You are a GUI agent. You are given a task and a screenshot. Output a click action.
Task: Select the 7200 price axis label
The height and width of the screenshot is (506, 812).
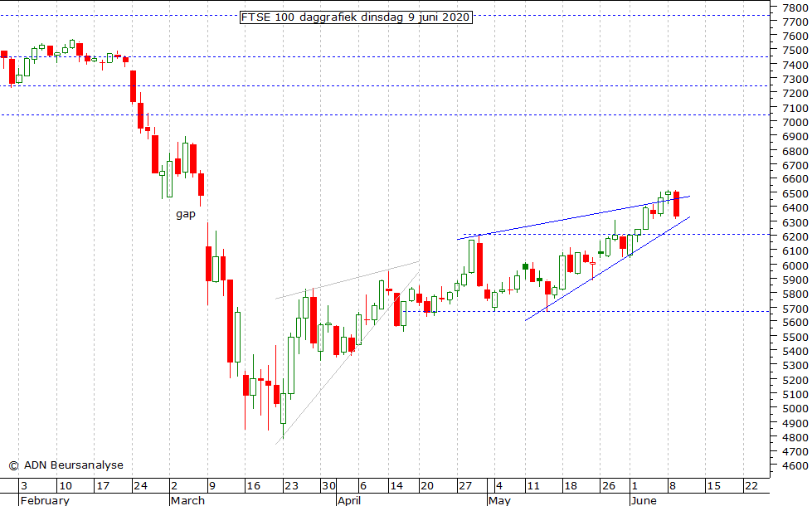[x=795, y=93]
